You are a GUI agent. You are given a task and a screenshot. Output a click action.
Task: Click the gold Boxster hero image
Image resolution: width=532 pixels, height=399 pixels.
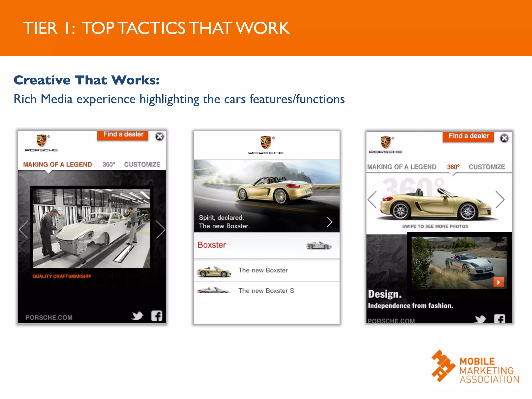(x=267, y=196)
